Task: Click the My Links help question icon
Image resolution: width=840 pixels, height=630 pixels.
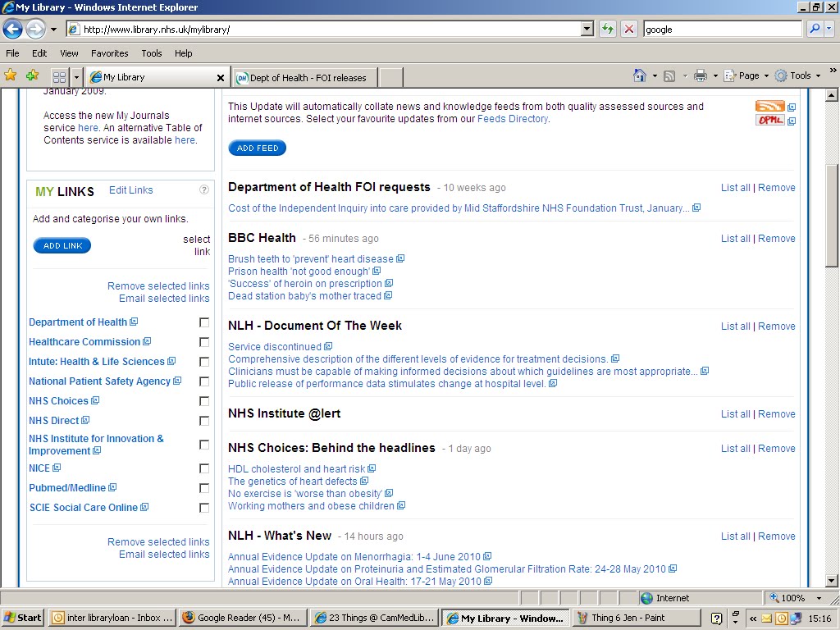Action: [x=204, y=189]
